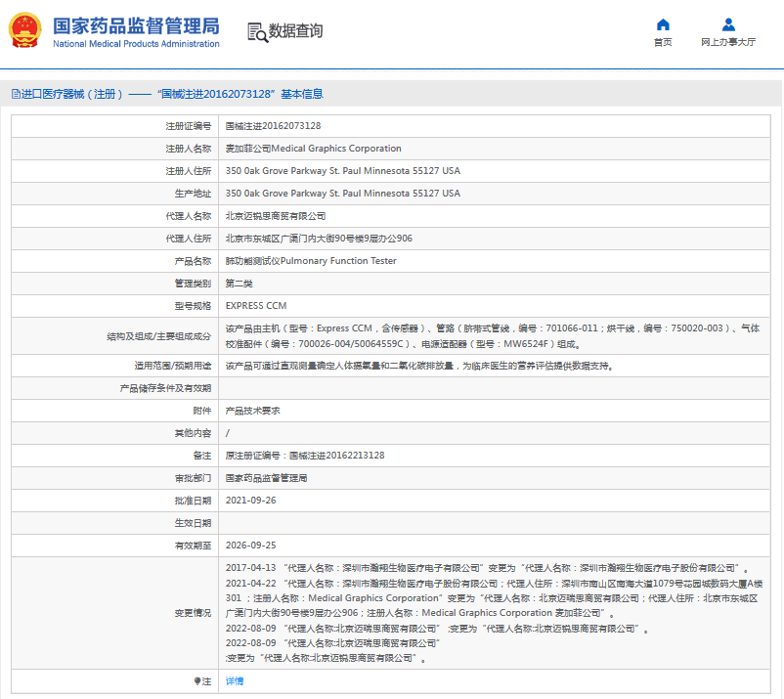The height and width of the screenshot is (699, 784).
Task: Click the national emblem logo
Action: (x=24, y=30)
